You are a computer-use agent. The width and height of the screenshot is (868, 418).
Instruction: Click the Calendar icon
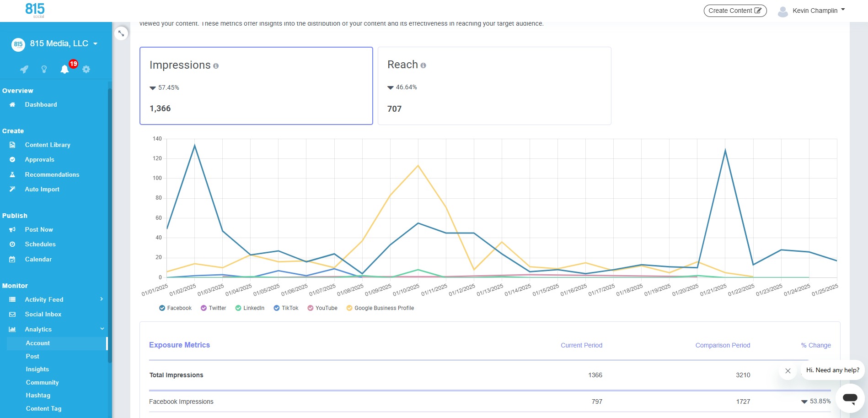coord(12,259)
